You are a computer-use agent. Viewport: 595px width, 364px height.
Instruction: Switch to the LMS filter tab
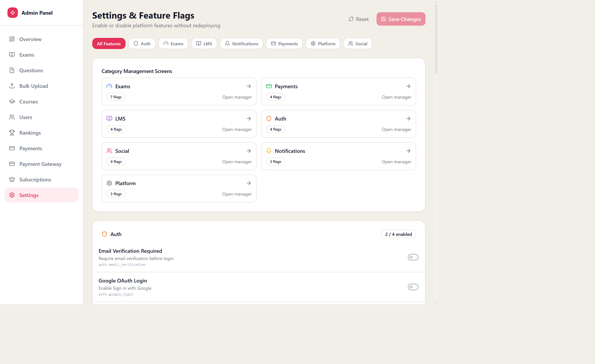tap(204, 44)
